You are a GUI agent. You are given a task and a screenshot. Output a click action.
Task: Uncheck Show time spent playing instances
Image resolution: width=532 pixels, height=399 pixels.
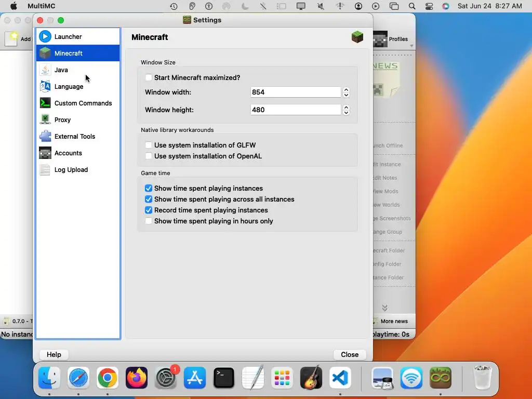pyautogui.click(x=148, y=188)
